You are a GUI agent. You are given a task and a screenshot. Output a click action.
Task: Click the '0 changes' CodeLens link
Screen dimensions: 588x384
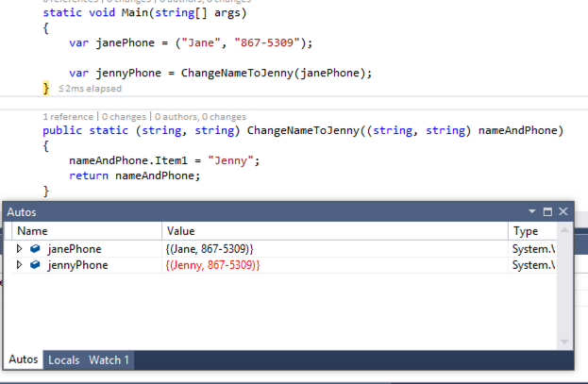125,117
